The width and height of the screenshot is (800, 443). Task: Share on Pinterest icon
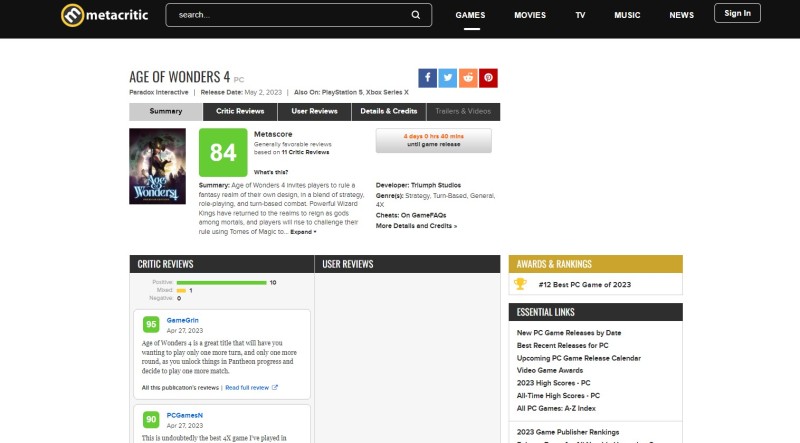pyautogui.click(x=488, y=78)
